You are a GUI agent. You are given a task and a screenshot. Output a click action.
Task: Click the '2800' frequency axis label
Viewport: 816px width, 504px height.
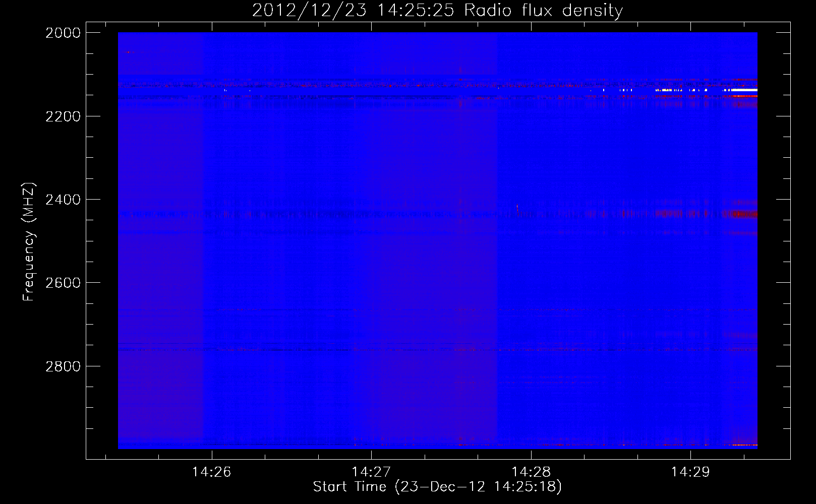click(x=63, y=366)
